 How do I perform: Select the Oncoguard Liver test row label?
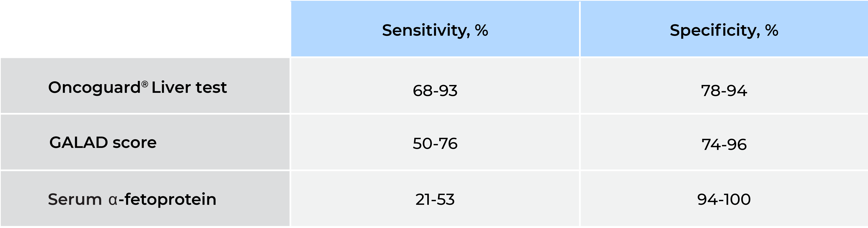(137, 88)
